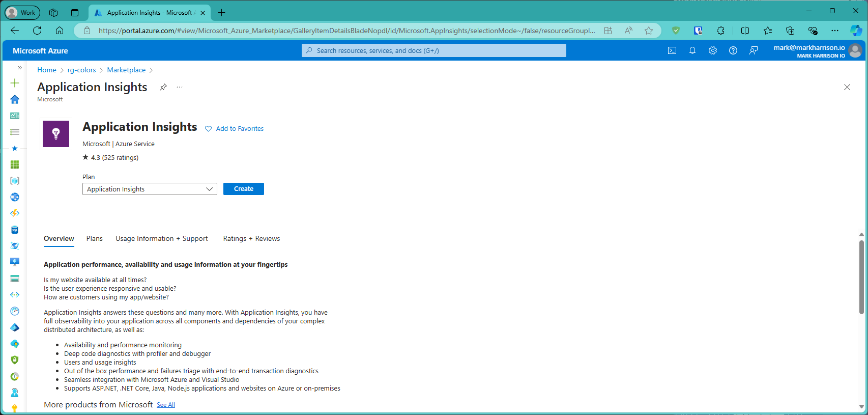Open the notifications bell
Screen dimensions: 868x415
692,50
